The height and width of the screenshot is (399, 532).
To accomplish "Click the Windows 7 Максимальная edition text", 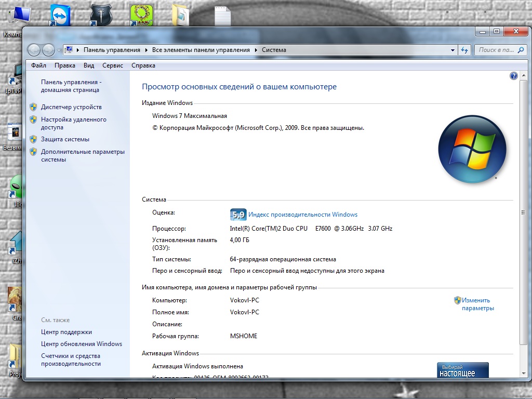I will (x=189, y=116).
